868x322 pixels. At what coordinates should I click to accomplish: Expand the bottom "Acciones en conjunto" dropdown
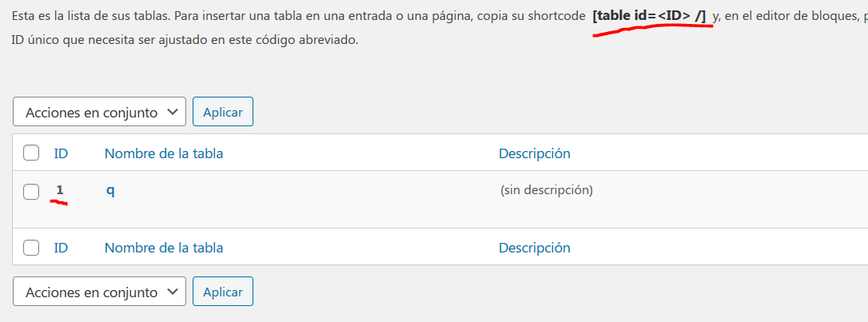[x=99, y=292]
